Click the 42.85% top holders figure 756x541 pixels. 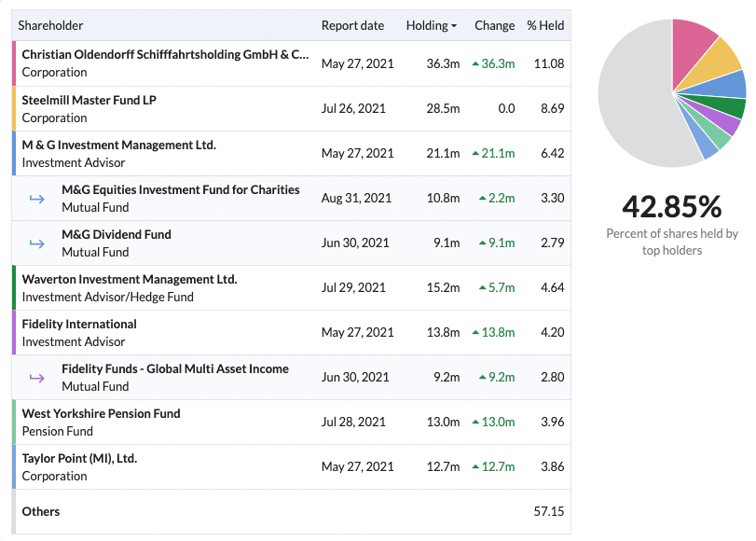coord(671,206)
